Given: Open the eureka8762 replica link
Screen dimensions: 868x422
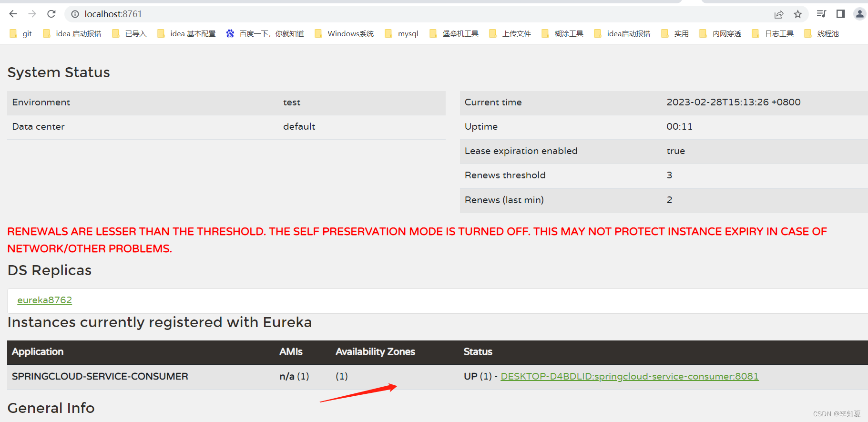Looking at the screenshot, I should tap(44, 300).
